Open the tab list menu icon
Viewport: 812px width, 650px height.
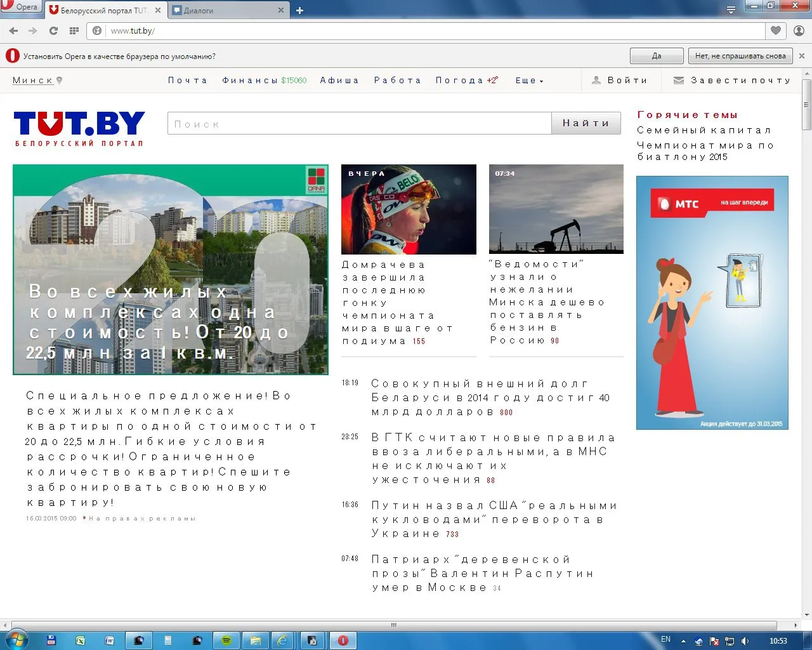point(731,10)
